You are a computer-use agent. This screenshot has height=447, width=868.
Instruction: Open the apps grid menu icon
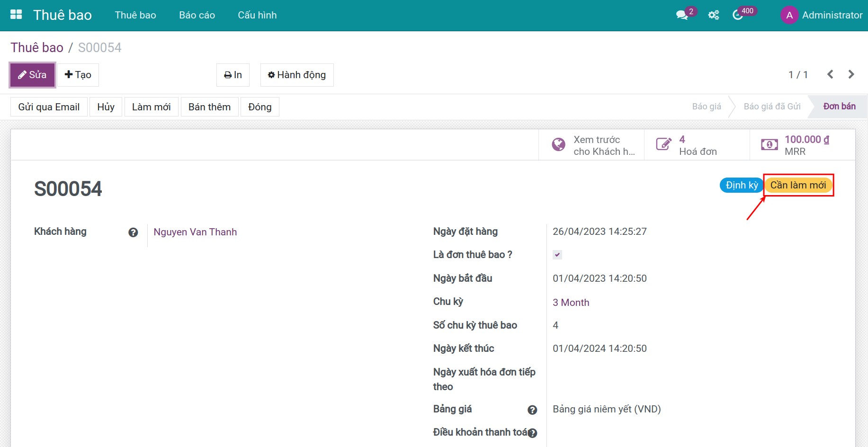16,15
